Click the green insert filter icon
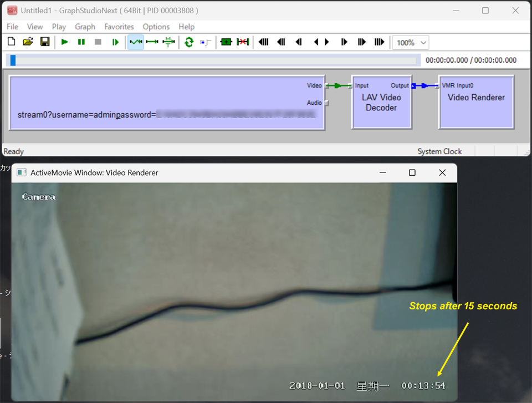532x403 pixels. [226, 42]
